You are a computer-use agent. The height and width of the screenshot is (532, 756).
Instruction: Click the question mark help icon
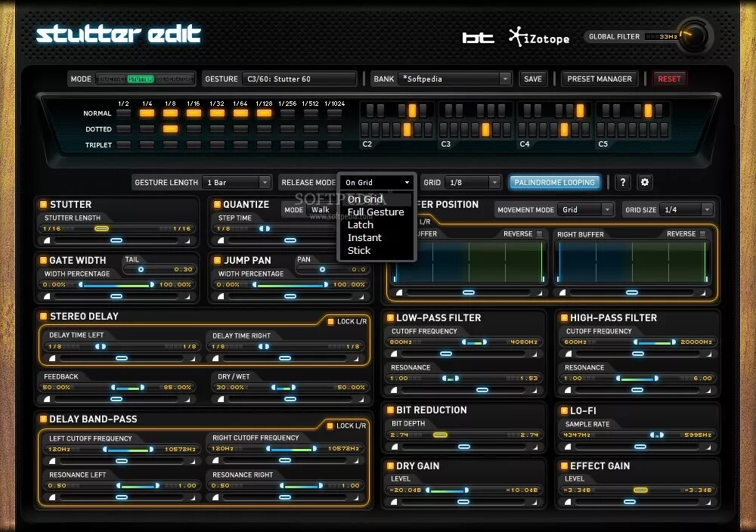622,182
